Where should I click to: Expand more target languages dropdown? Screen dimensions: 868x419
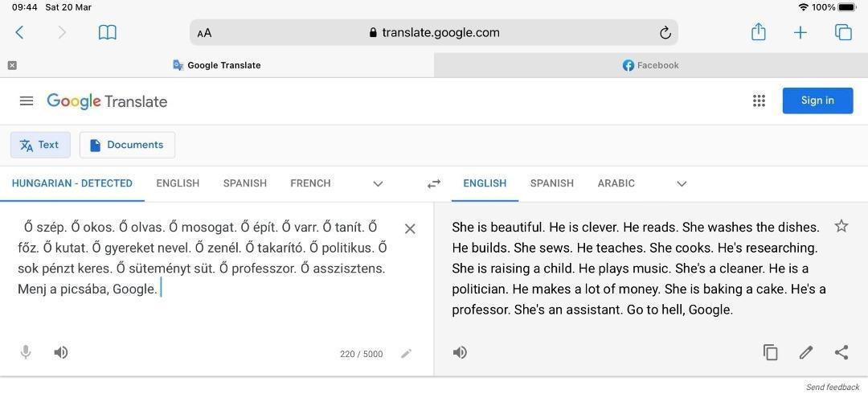pos(682,183)
